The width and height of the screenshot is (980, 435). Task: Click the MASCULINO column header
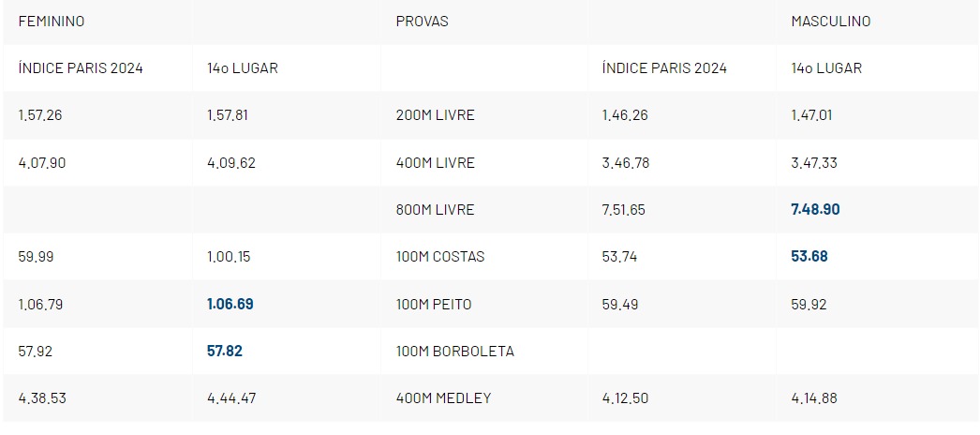point(831,21)
